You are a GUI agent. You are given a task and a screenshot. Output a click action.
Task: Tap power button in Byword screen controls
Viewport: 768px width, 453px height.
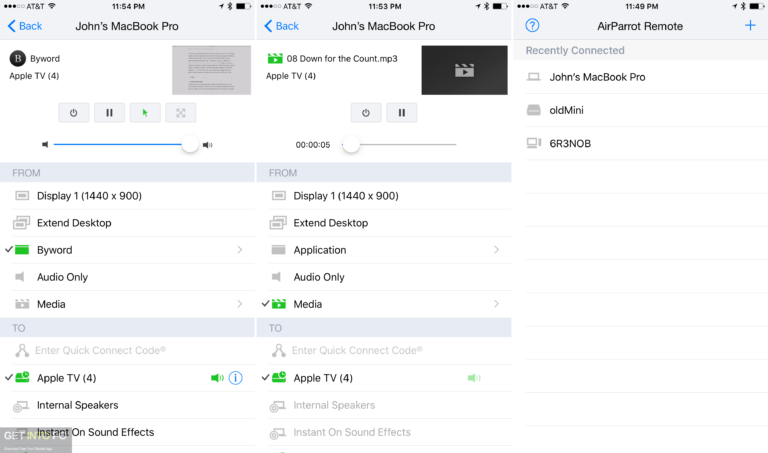pyautogui.click(x=73, y=113)
